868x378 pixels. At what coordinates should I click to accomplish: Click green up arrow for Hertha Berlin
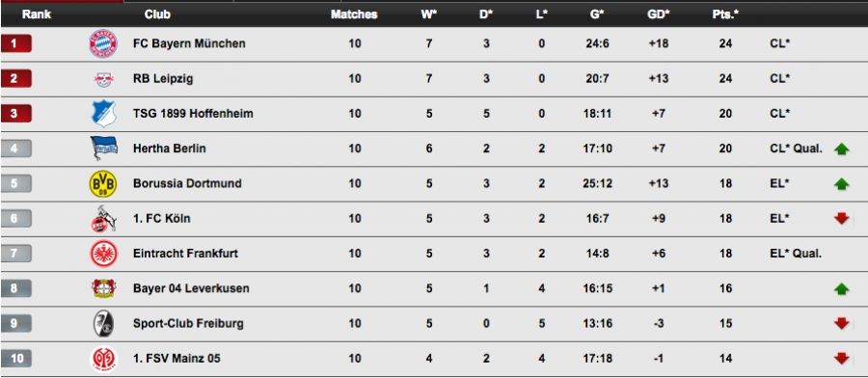841,148
